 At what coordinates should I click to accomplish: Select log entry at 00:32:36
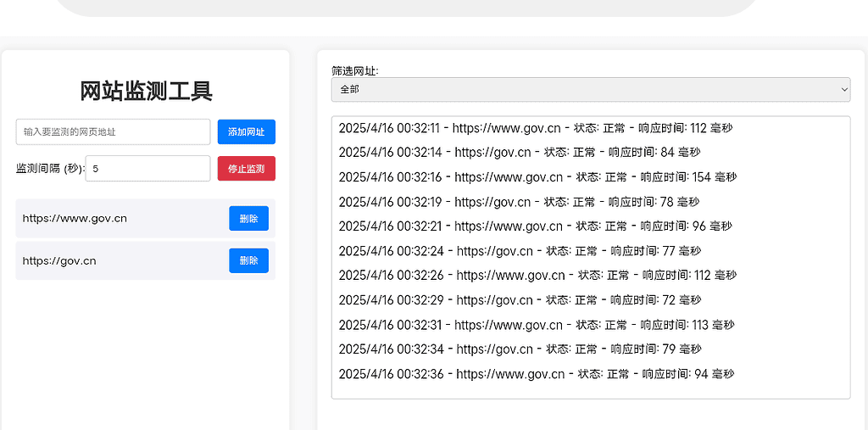(x=537, y=374)
